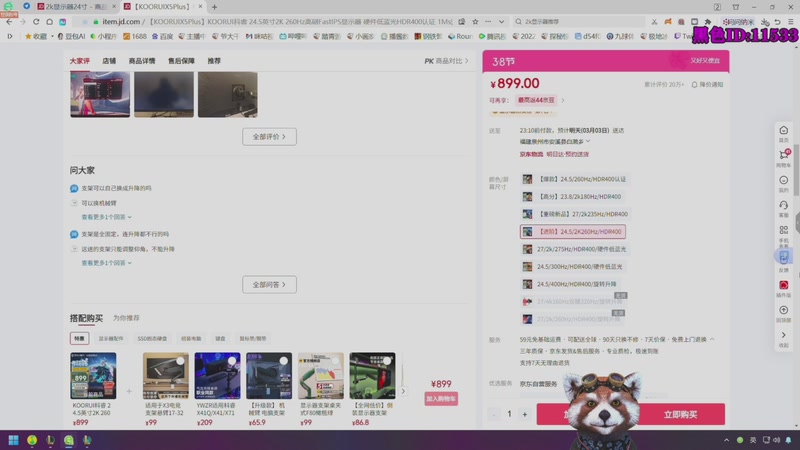This screenshot has width=800, height=450.
Task: Select variant 27/2k235Hz/HDR400
Action: (x=576, y=214)
